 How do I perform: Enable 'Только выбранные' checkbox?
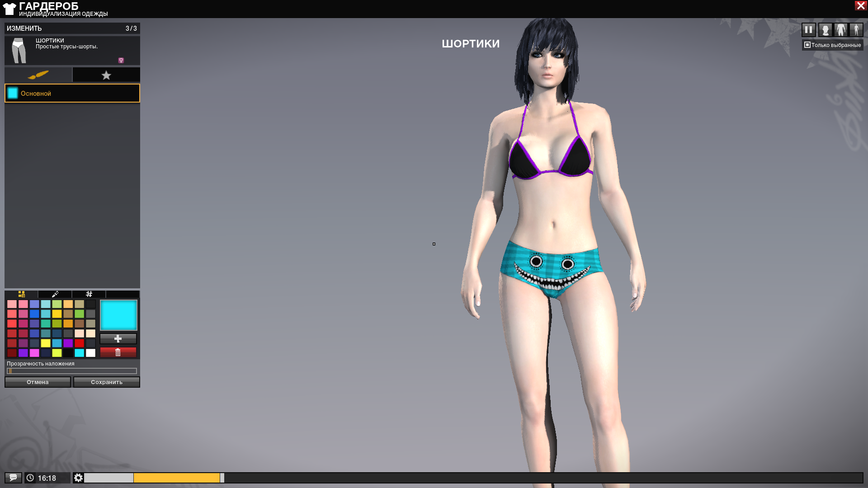[x=807, y=45]
